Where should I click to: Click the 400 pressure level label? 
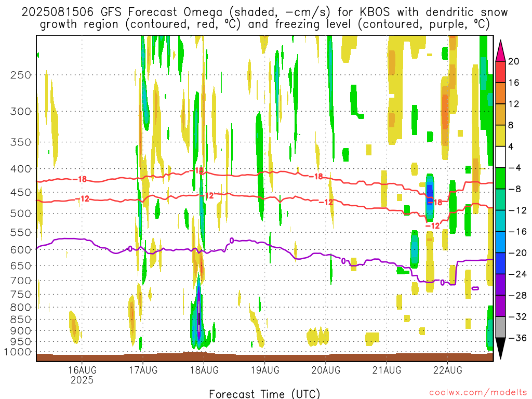click(x=21, y=169)
